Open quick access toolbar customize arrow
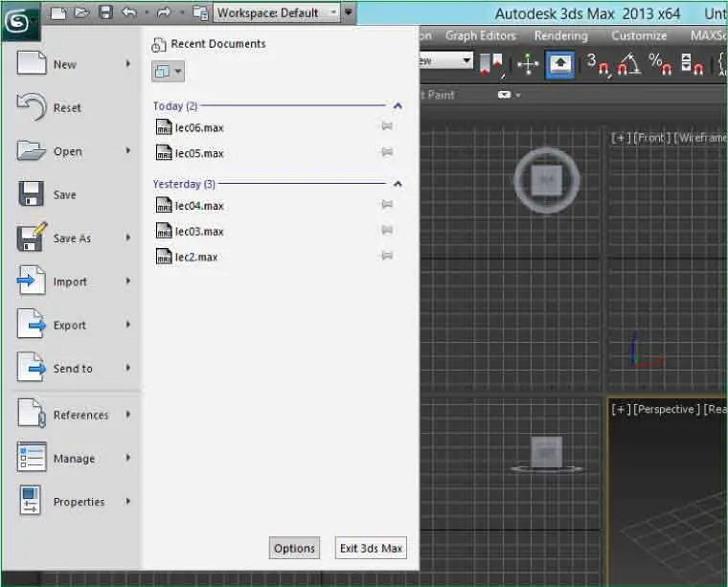The height and width of the screenshot is (587, 728). pyautogui.click(x=349, y=12)
